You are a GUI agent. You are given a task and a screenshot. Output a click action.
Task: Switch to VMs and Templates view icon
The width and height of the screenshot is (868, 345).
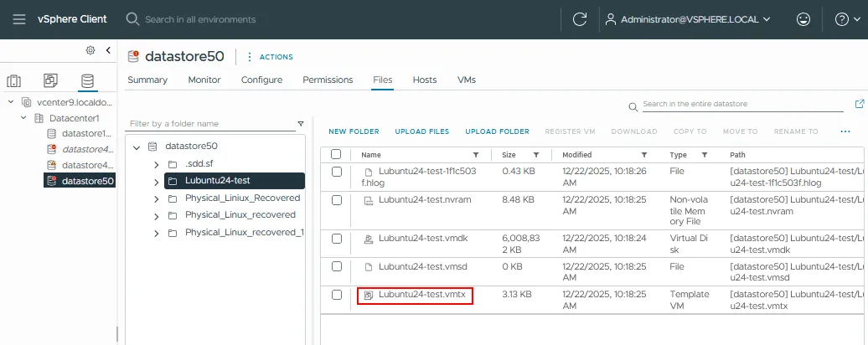(50, 80)
